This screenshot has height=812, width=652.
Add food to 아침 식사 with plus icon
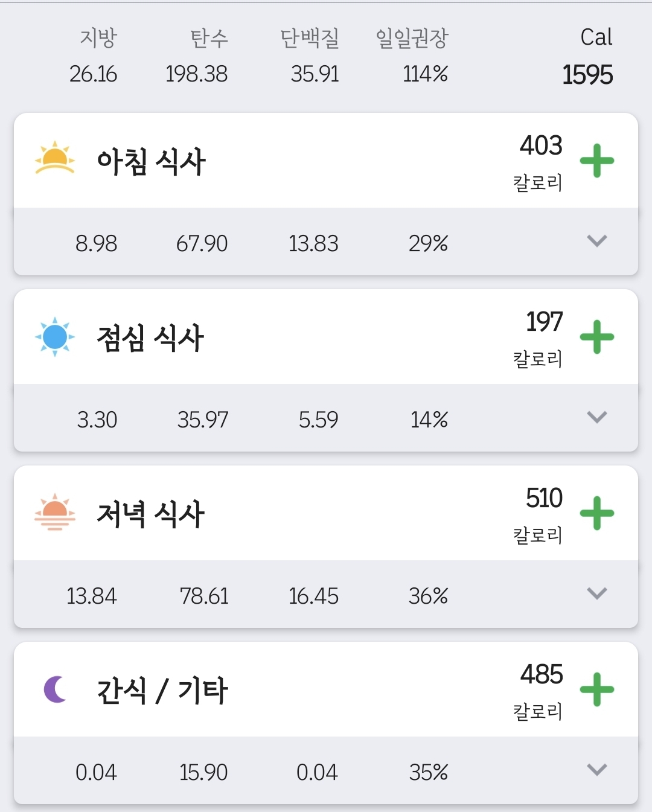click(x=596, y=161)
